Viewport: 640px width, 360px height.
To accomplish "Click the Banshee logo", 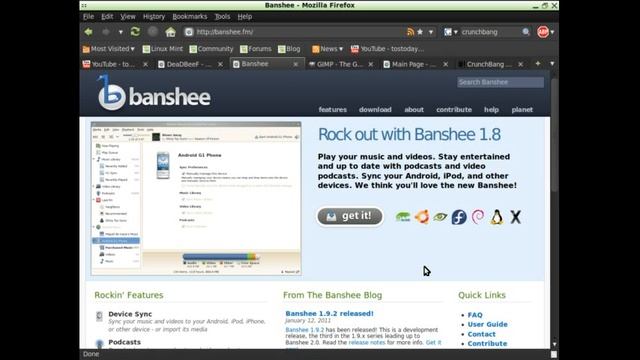I will (x=154, y=93).
